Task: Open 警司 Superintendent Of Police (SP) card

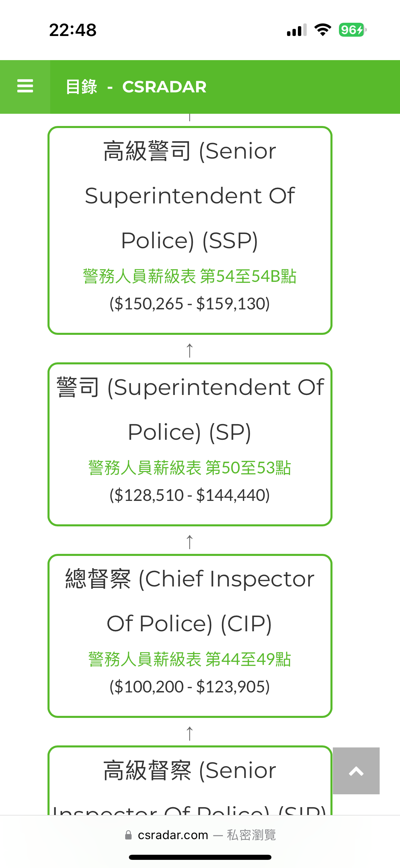Action: pos(190,444)
